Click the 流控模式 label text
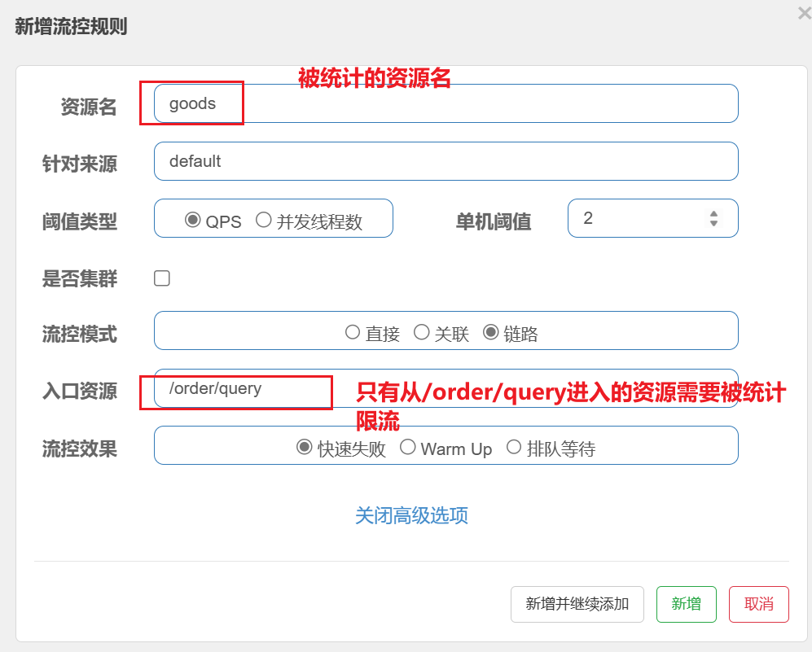Screen dimensions: 812x652 [80, 335]
